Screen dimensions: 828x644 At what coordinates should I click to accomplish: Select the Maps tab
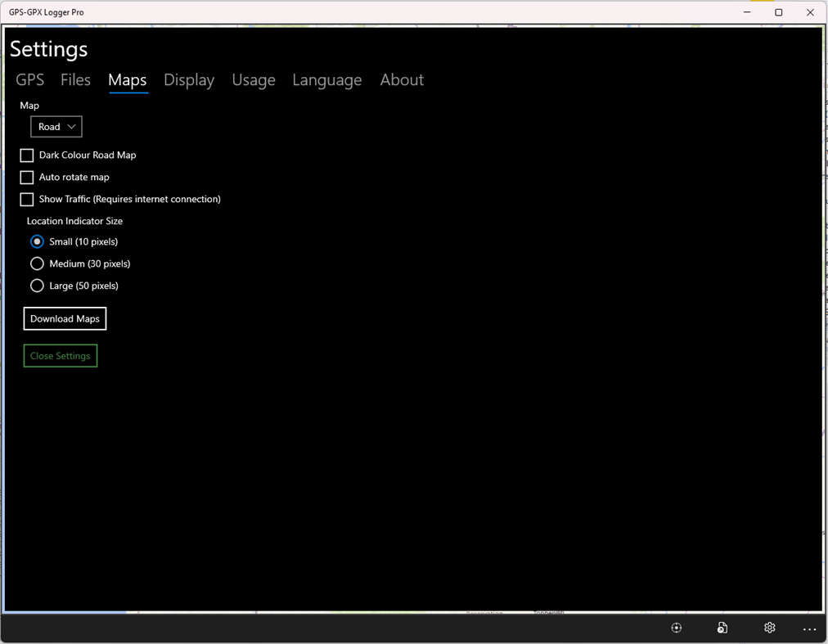point(127,79)
